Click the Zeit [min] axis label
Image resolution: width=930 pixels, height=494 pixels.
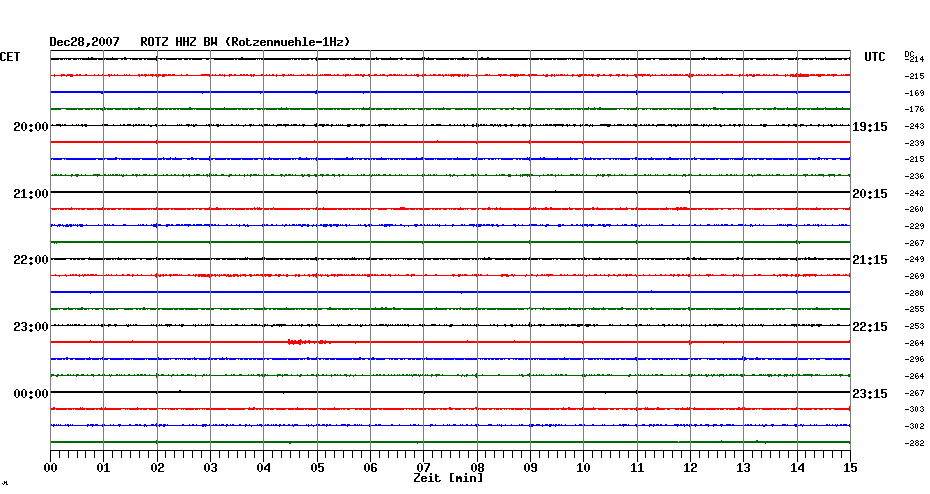point(448,478)
